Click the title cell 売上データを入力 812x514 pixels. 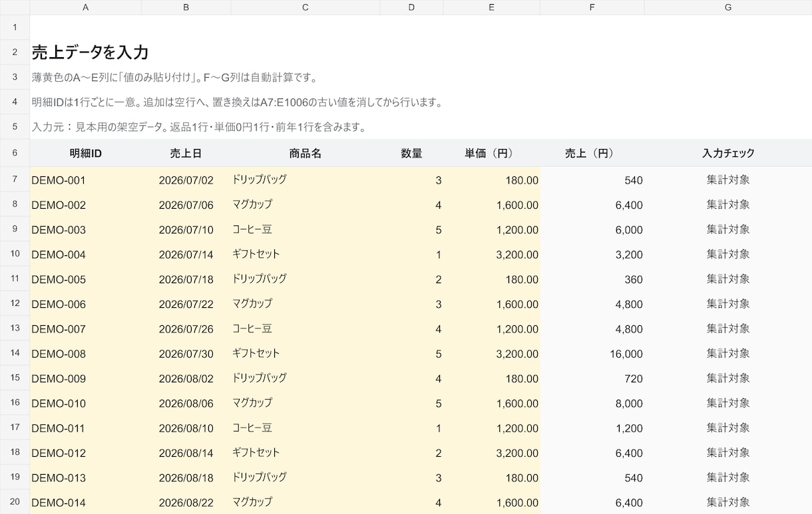pos(90,52)
